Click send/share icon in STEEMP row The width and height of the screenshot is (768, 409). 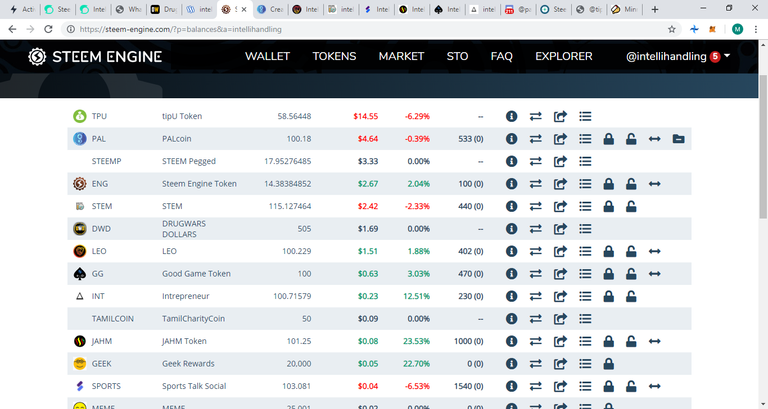click(x=560, y=161)
